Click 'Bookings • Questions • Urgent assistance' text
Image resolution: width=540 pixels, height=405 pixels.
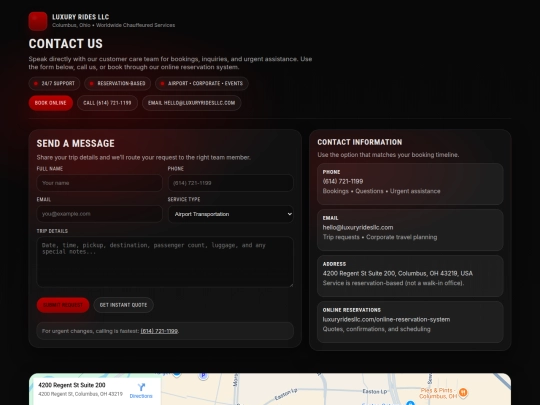tap(381, 191)
